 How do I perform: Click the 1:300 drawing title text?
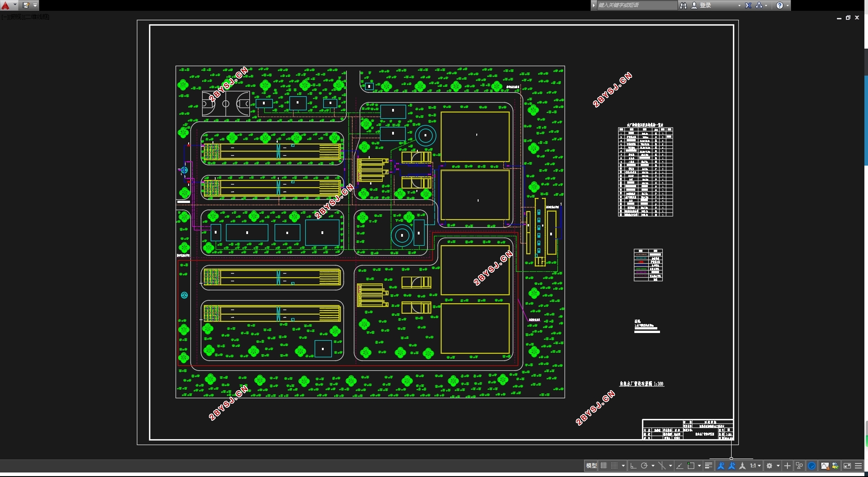click(x=642, y=384)
